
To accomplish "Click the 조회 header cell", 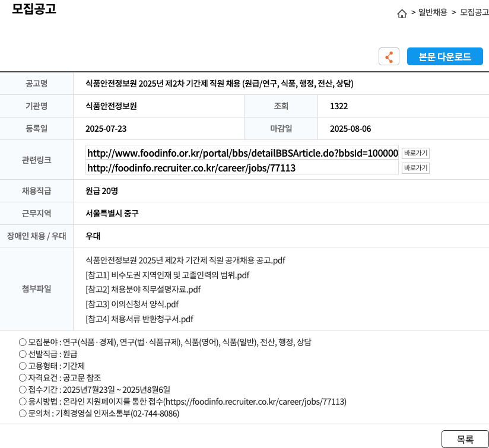I will pos(281,106).
